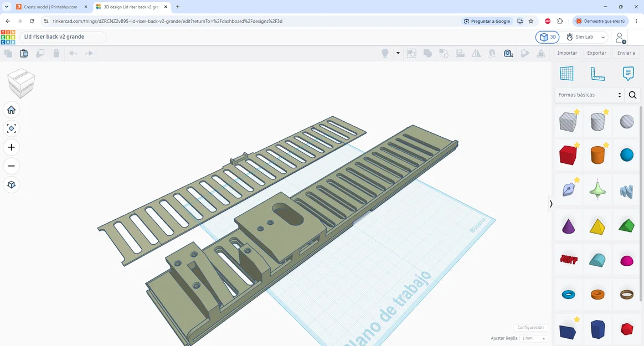Screen dimensions: 644x346
Task: Pick the orange tube shape
Action: (x=597, y=295)
